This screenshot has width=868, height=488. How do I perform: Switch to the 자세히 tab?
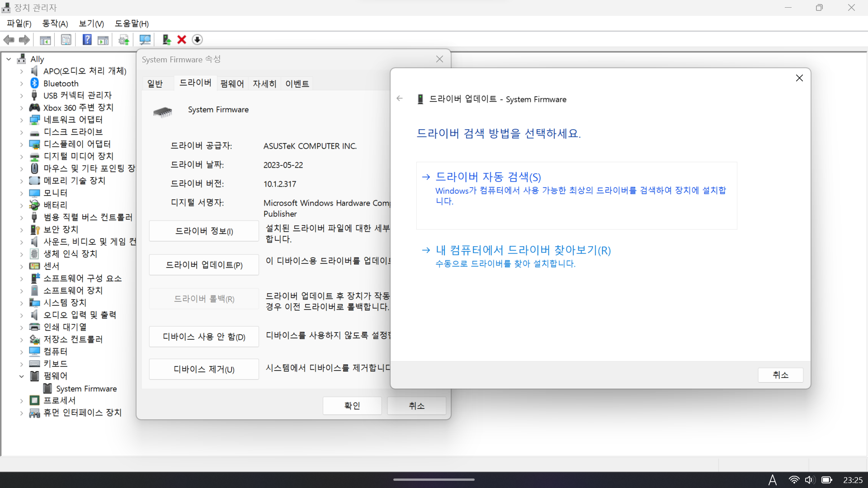click(x=264, y=84)
